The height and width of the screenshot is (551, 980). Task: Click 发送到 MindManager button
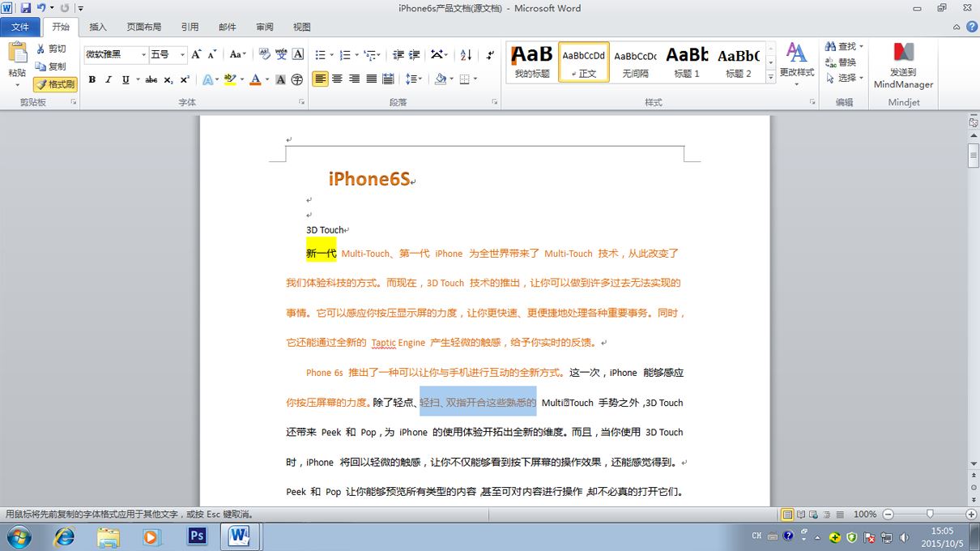[903, 66]
